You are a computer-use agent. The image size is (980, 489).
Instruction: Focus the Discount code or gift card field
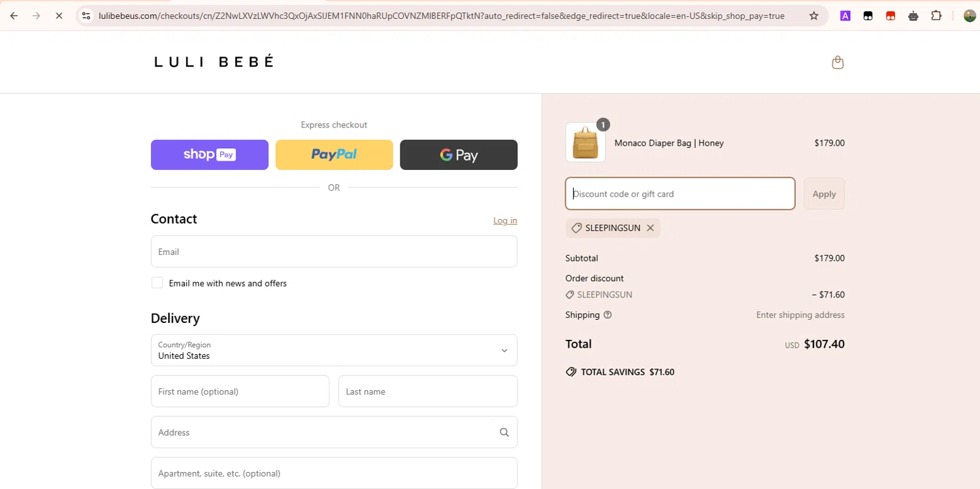click(680, 194)
